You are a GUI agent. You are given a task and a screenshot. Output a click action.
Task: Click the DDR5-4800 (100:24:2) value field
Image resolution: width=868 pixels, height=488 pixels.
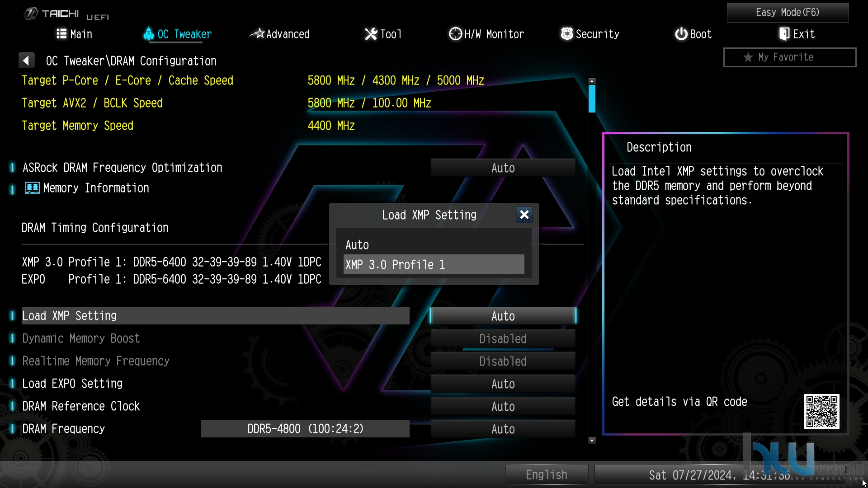305,429
